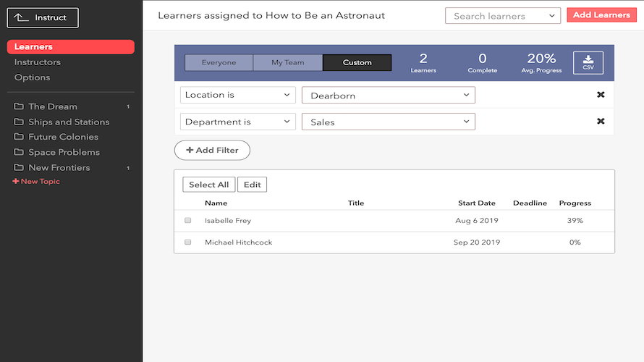The height and width of the screenshot is (362, 644).
Task: Remove the Department filter with X icon
Action: (601, 122)
